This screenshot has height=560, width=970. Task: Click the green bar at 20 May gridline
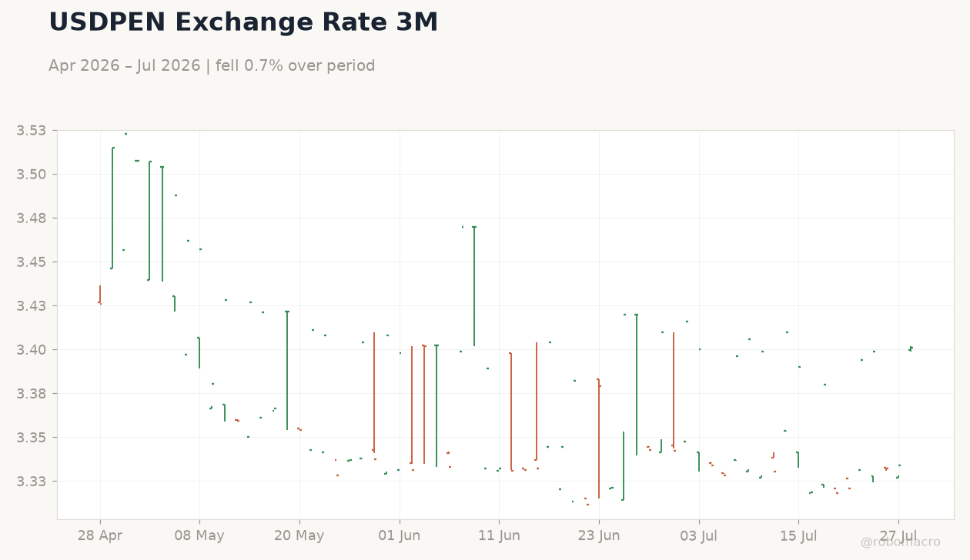tap(287, 370)
